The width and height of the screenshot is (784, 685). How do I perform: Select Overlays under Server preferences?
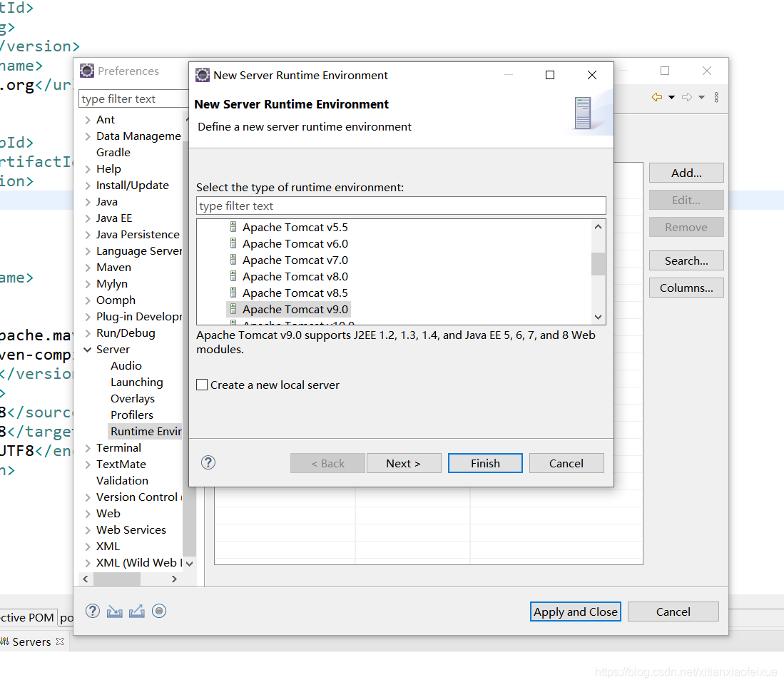click(x=133, y=398)
